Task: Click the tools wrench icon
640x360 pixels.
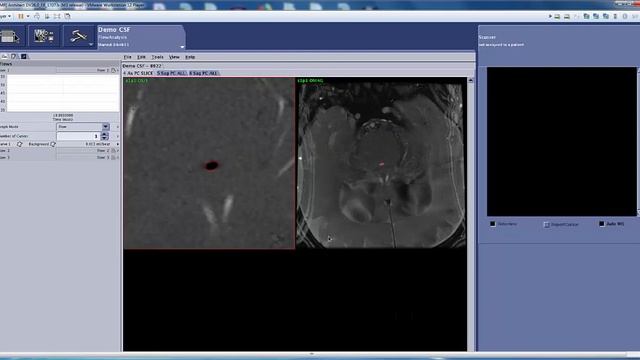Action: tap(78, 36)
